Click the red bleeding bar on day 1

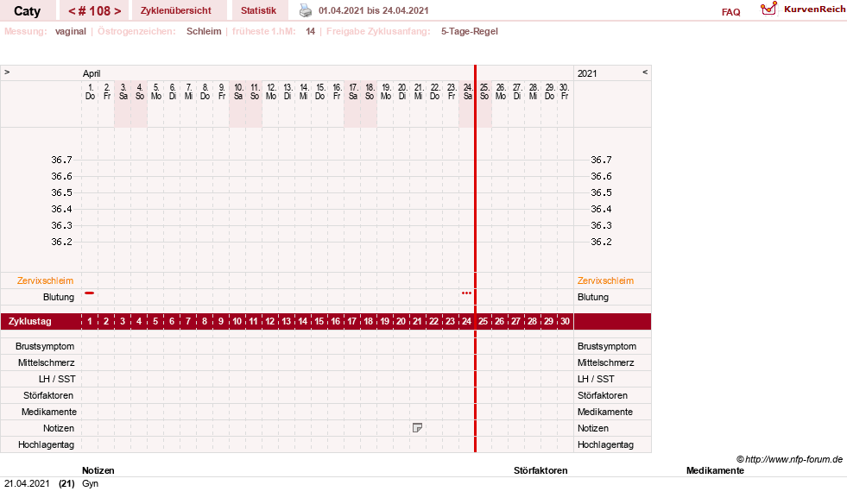click(x=89, y=293)
